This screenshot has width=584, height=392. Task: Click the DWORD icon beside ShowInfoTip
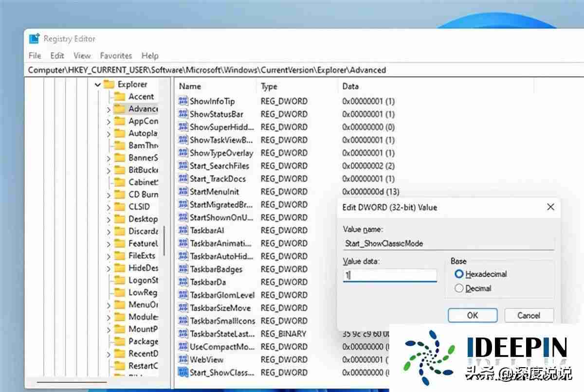pos(183,101)
